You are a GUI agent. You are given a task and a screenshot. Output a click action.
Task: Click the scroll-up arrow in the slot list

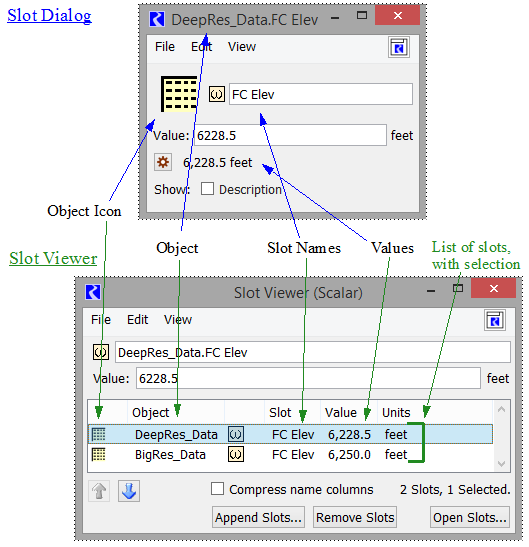click(x=501, y=409)
